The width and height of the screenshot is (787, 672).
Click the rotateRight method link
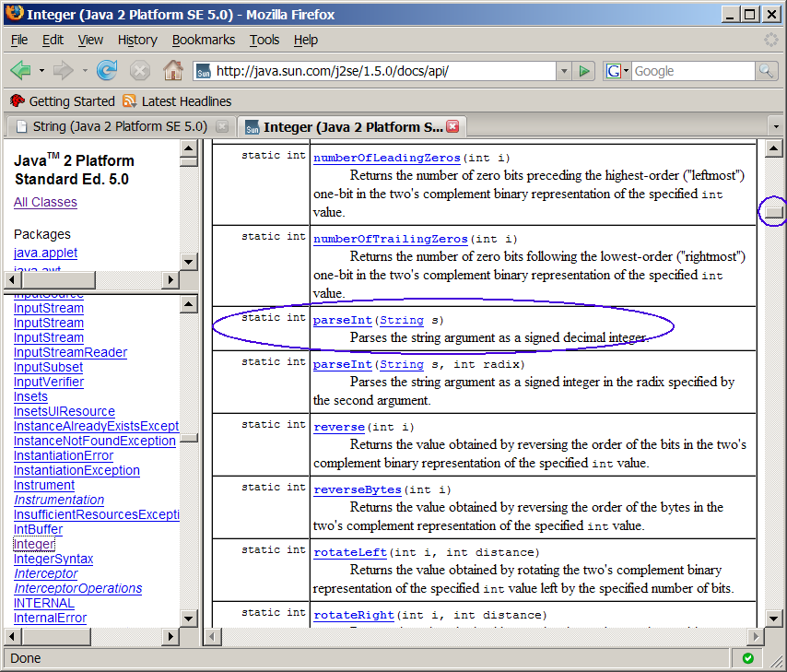(353, 615)
